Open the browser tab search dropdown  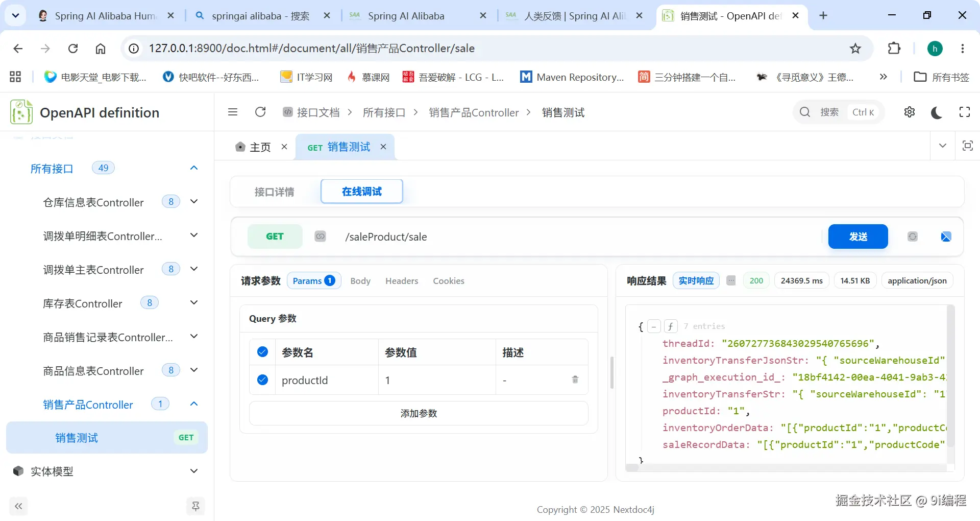[15, 15]
